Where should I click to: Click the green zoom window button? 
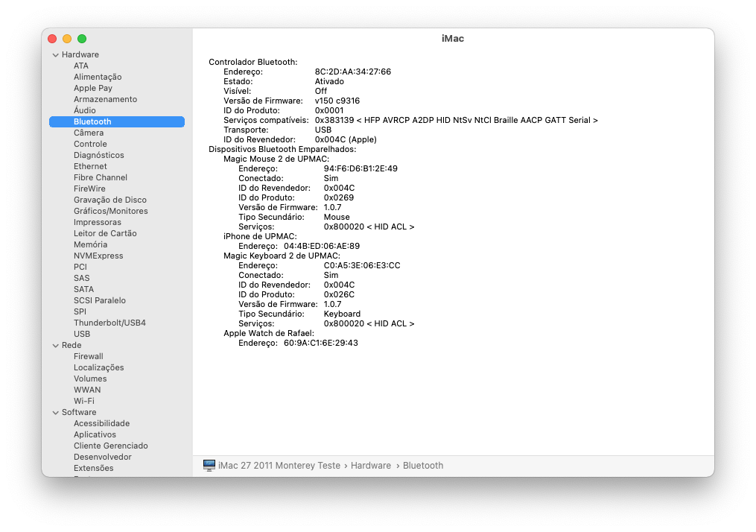[82, 39]
